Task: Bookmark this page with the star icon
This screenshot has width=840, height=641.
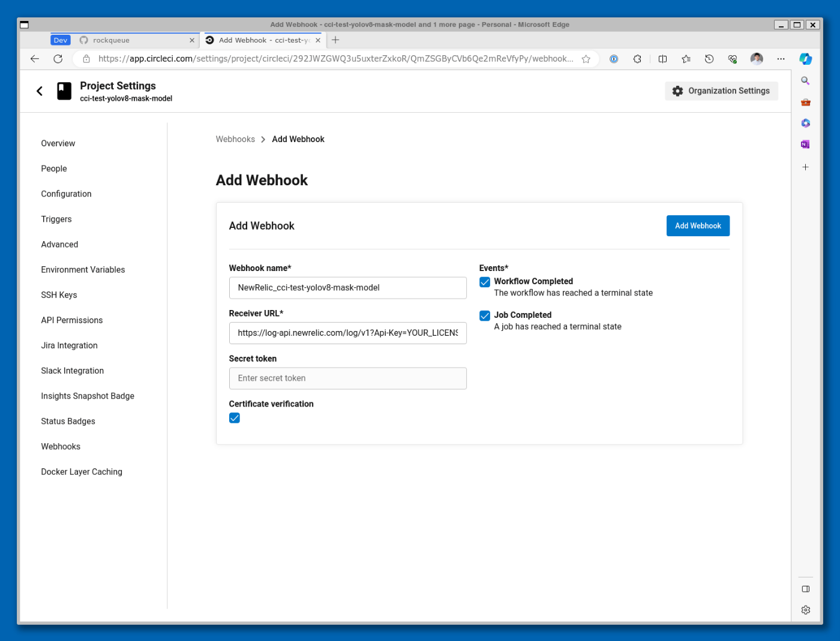Action: [586, 59]
